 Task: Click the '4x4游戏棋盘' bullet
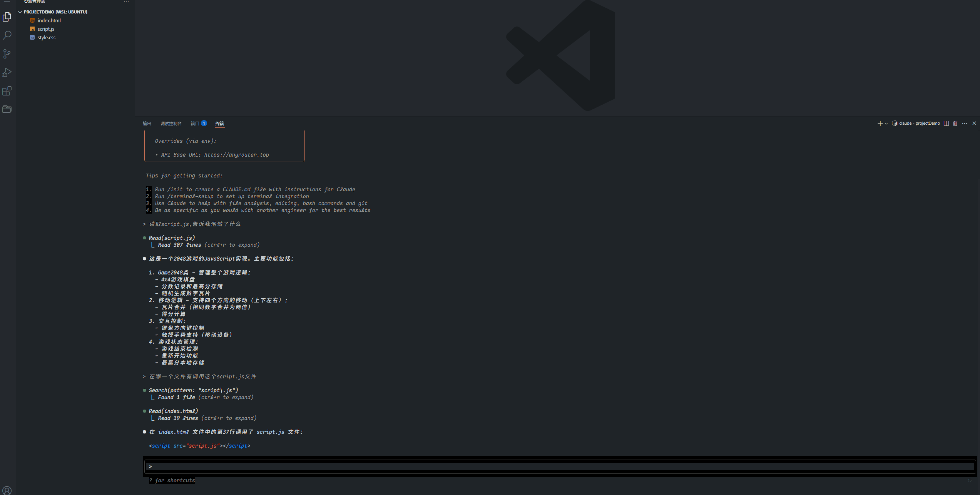pos(175,279)
